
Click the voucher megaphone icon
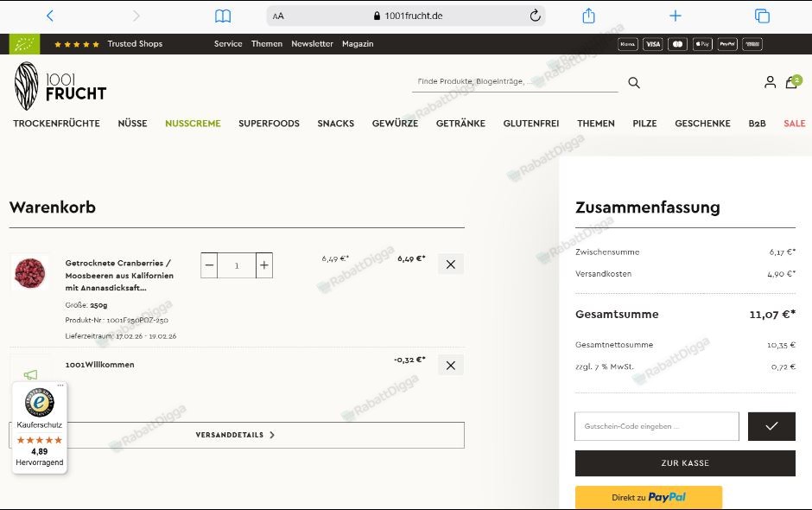pos(30,374)
